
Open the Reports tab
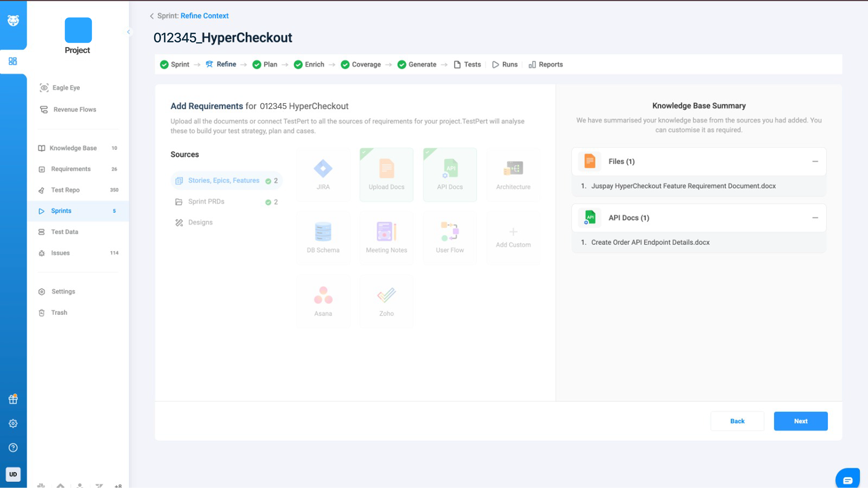(x=546, y=64)
